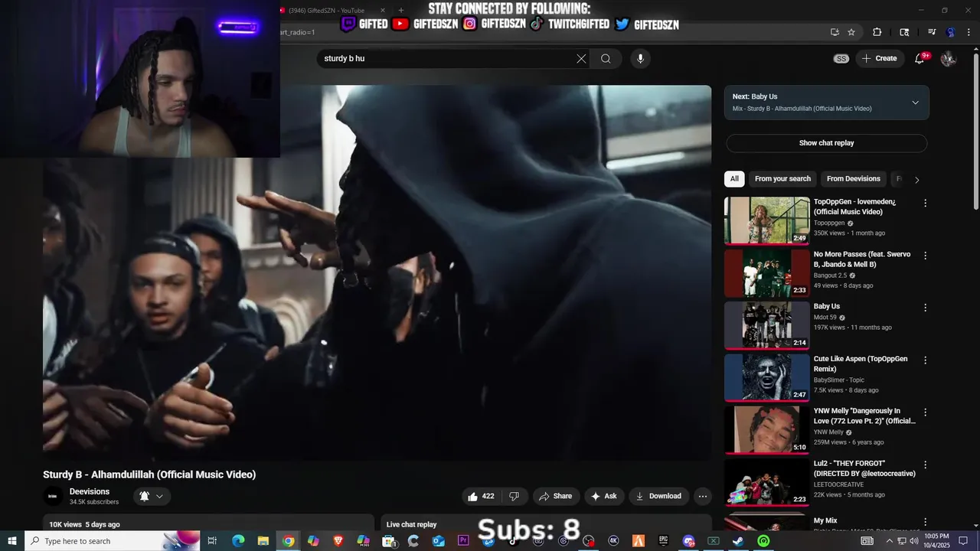
Task: Open the Chrome profile avatar
Action: point(951,32)
